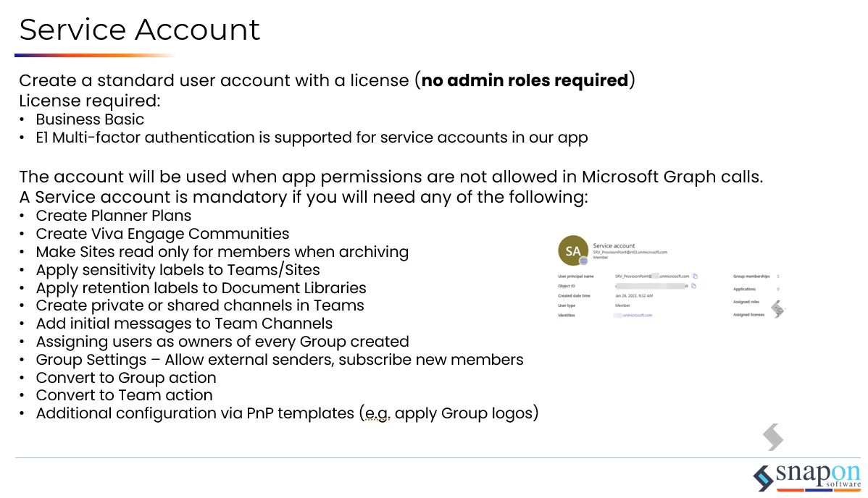
Task: Open the Group memberships count link
Action: tap(777, 276)
